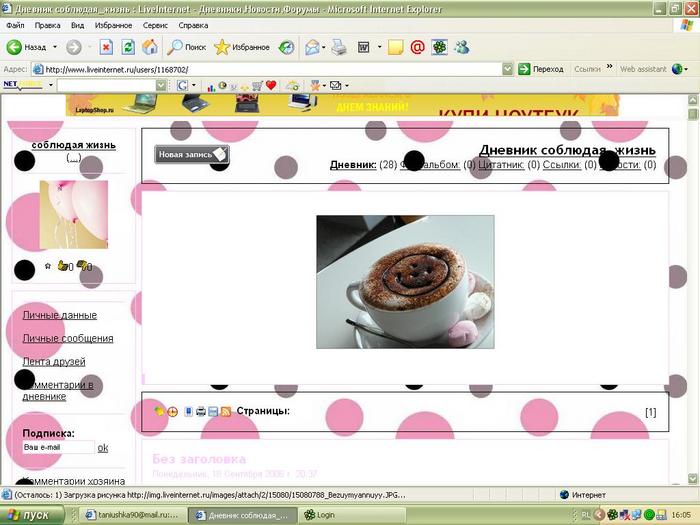Print page using printer toolbar icon
The width and height of the screenshot is (700, 525).
click(339, 47)
